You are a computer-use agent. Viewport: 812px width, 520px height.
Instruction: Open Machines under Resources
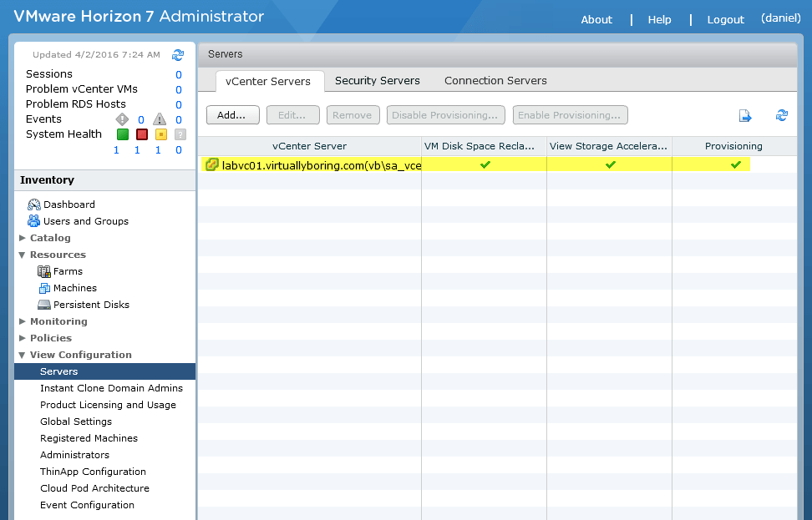[75, 288]
